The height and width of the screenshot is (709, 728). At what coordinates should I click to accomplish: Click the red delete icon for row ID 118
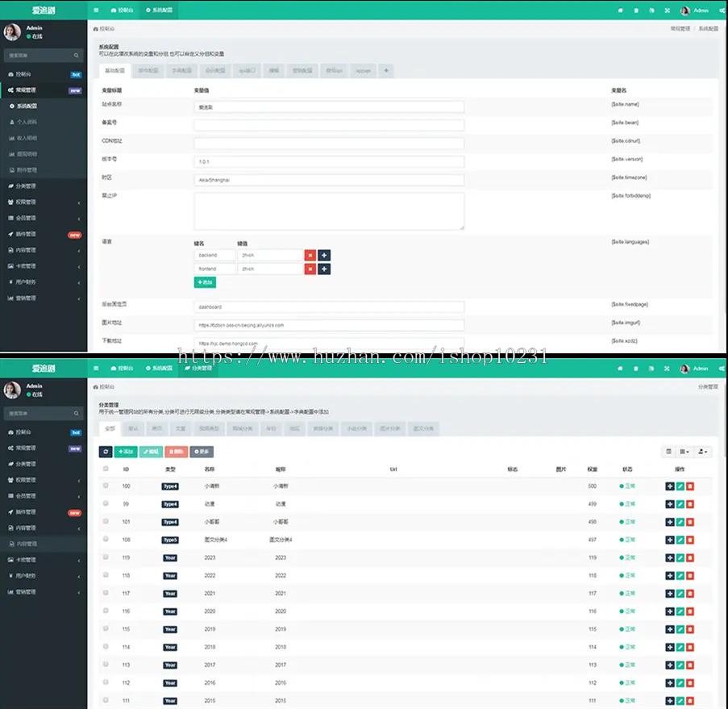(690, 576)
